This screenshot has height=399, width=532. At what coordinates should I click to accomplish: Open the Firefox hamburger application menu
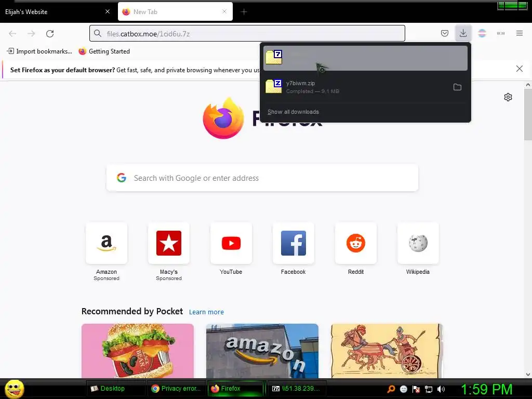[x=519, y=33]
